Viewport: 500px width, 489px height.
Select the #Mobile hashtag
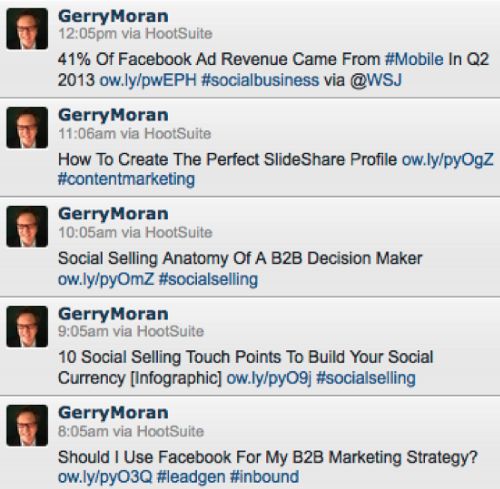[414, 59]
